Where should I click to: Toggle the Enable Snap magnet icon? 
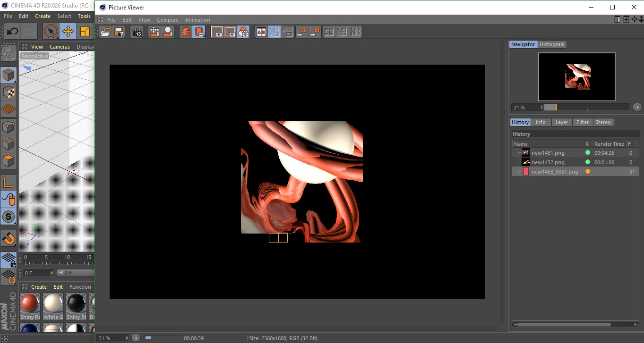pos(9,239)
